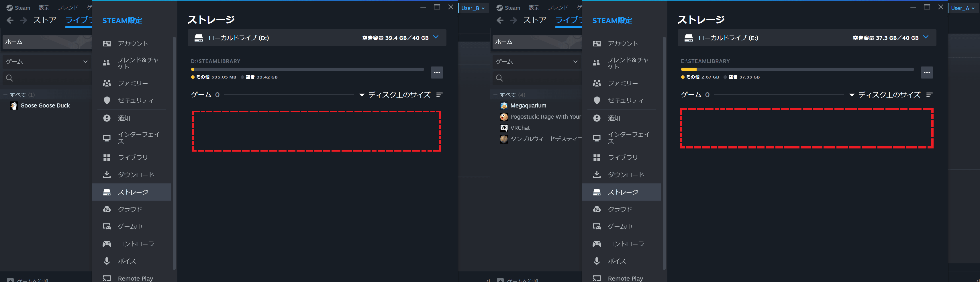Select ストレージ in User_B's settings sidebar
Screen dimensions: 980x282
click(x=132, y=192)
